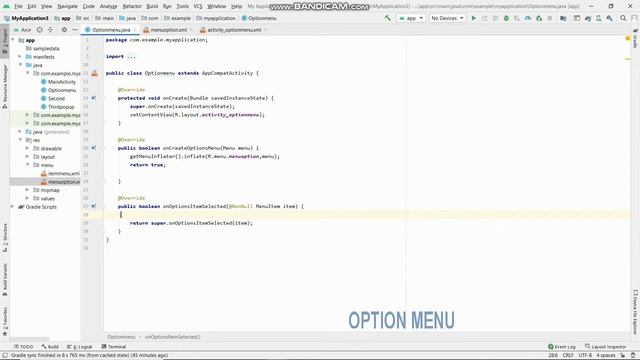
Task: Click the Stop square icon in toolbar
Action: coord(550,18)
